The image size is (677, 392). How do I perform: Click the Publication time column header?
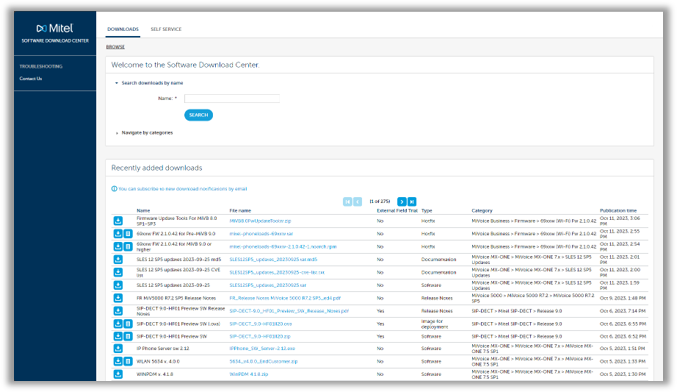(618, 211)
